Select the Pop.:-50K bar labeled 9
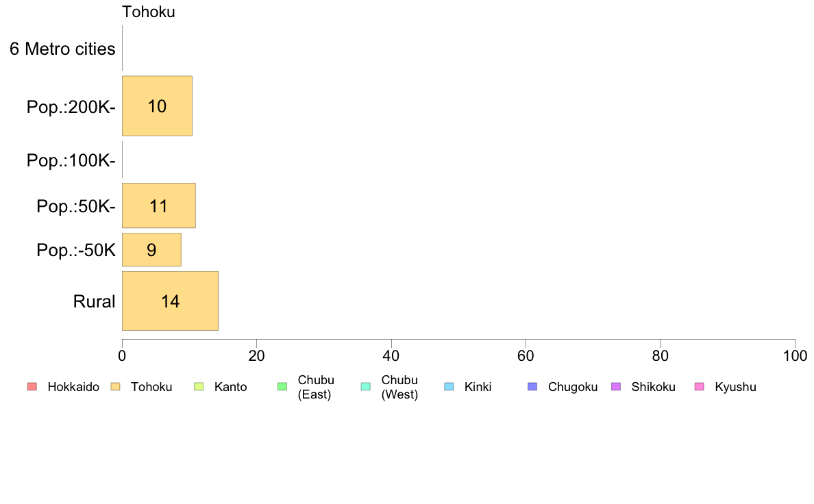814x504 pixels. pyautogui.click(x=151, y=250)
